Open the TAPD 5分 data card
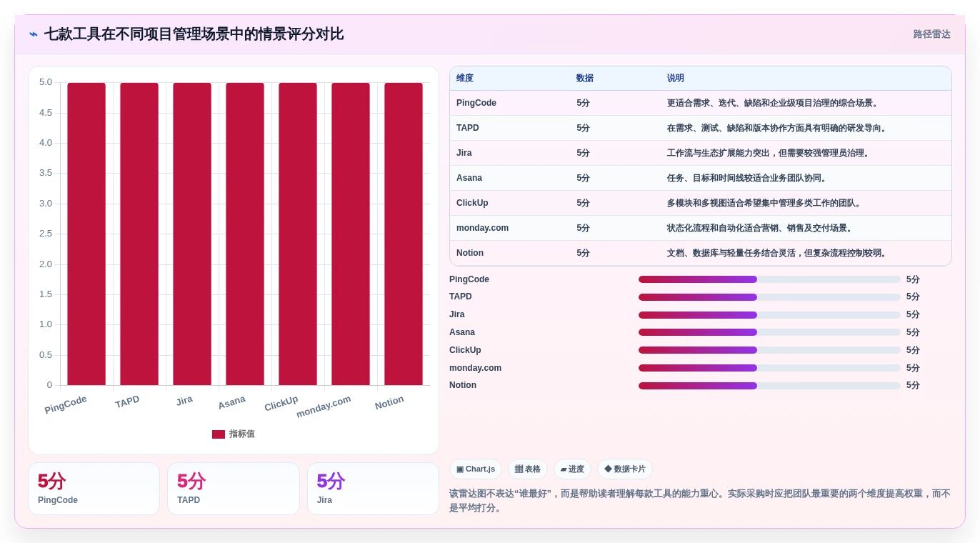 tap(234, 489)
